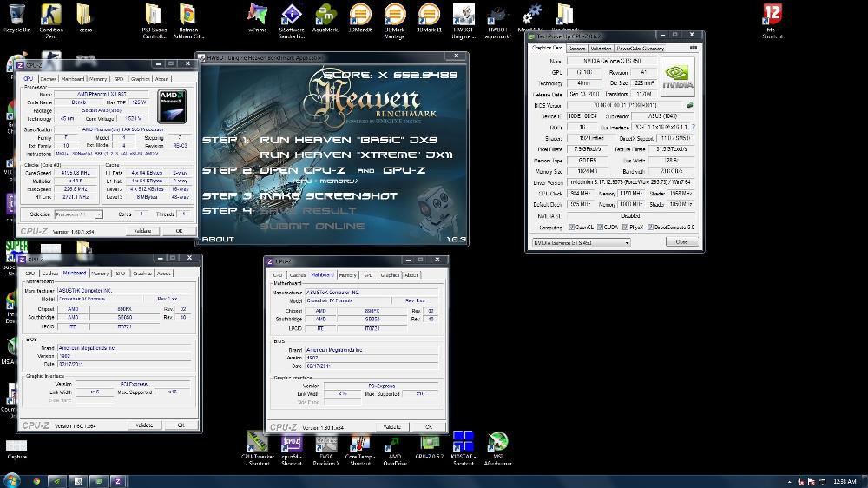Viewport: 868px width, 488px height.
Task: Launch the SiSoftware Sandra shortcut
Action: coord(291,21)
